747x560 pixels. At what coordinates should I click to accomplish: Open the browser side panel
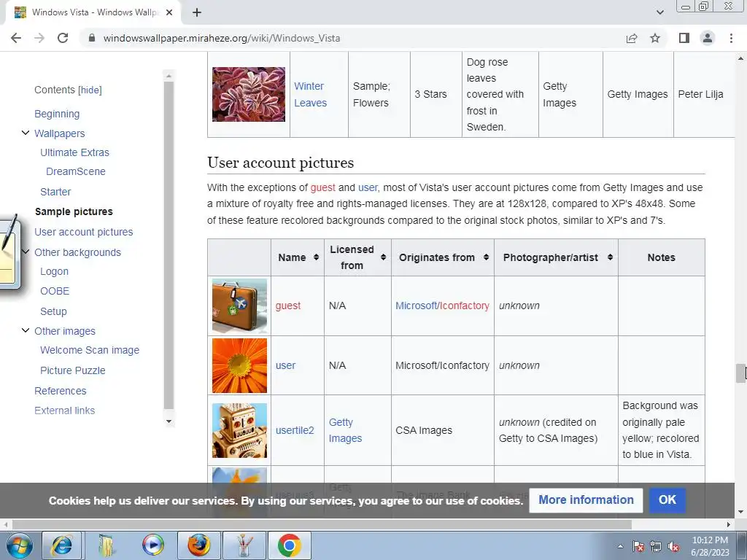point(684,38)
